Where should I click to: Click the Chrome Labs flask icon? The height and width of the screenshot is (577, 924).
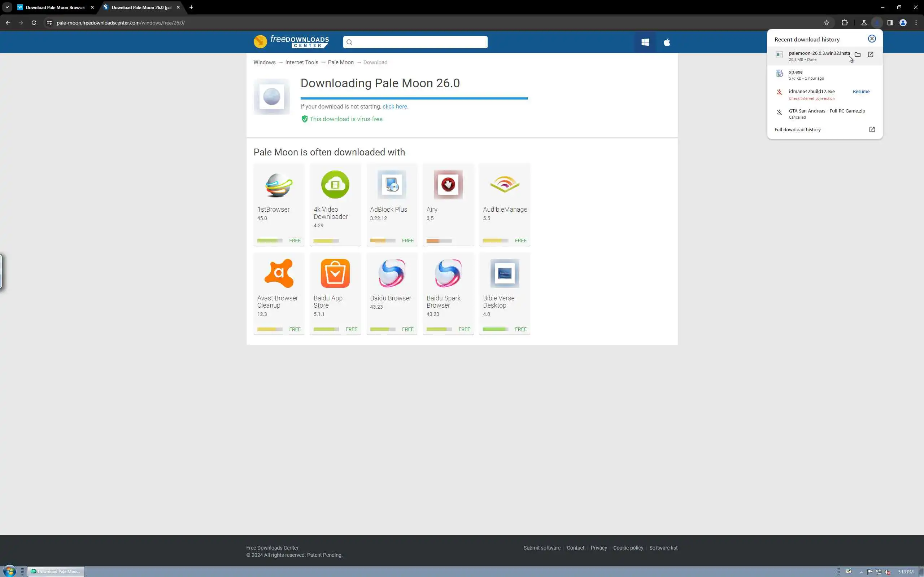[864, 23]
